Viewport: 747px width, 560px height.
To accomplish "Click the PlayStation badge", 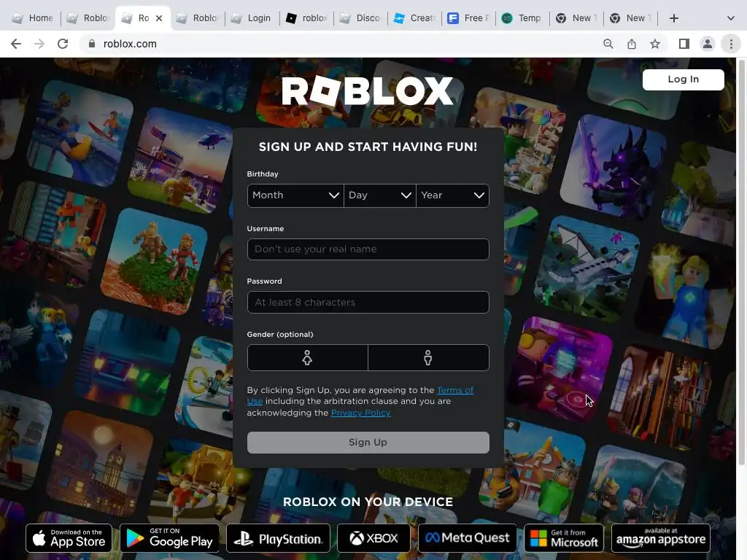I will [278, 538].
